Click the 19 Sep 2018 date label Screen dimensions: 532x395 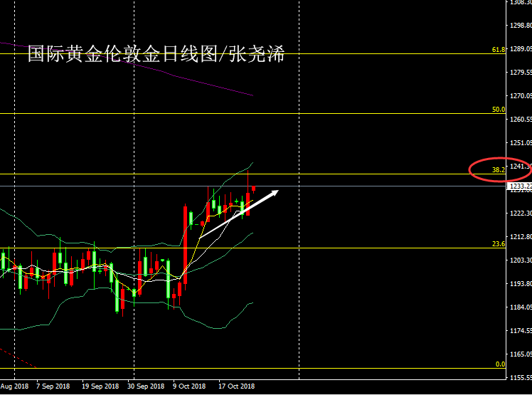pyautogui.click(x=100, y=386)
